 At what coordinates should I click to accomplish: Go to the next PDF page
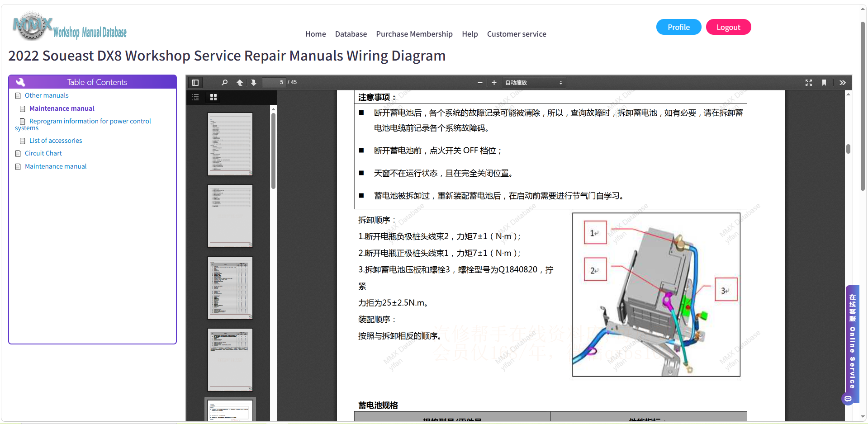coord(254,83)
